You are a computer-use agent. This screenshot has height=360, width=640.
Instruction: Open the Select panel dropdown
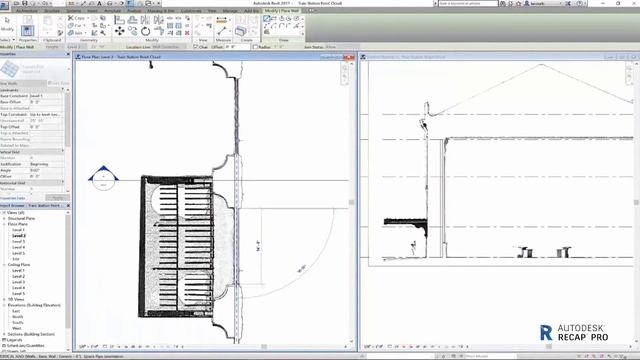[7, 40]
